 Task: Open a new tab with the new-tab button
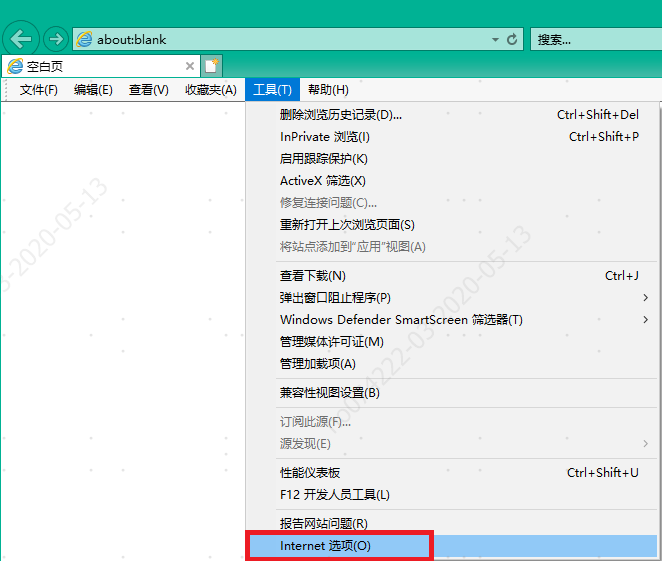212,66
